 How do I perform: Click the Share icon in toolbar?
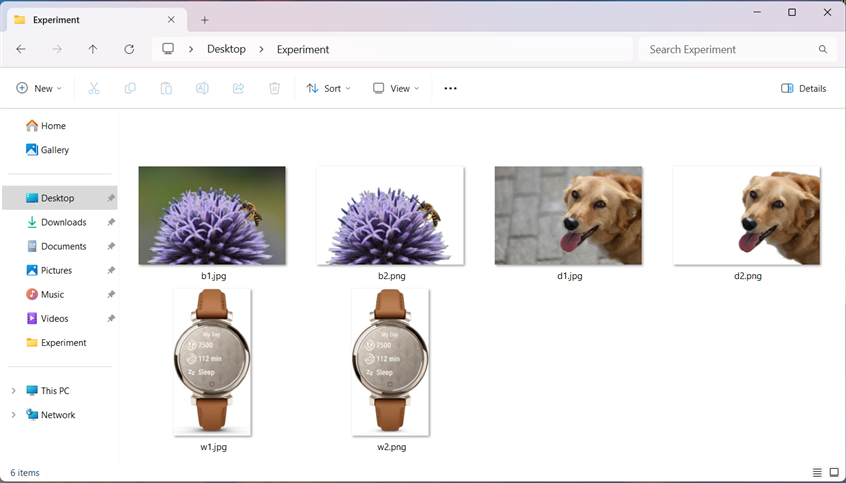[238, 88]
